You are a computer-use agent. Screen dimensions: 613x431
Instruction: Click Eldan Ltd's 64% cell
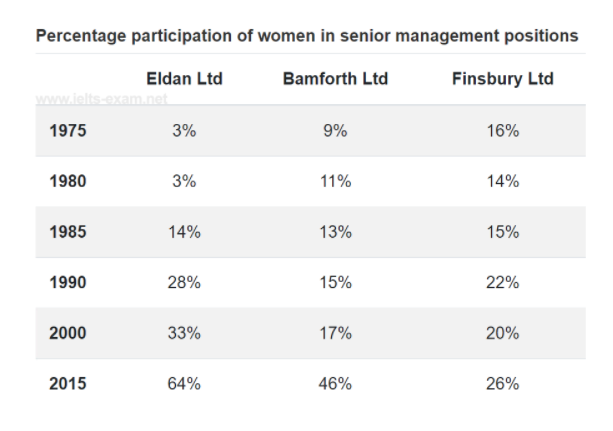(x=184, y=384)
